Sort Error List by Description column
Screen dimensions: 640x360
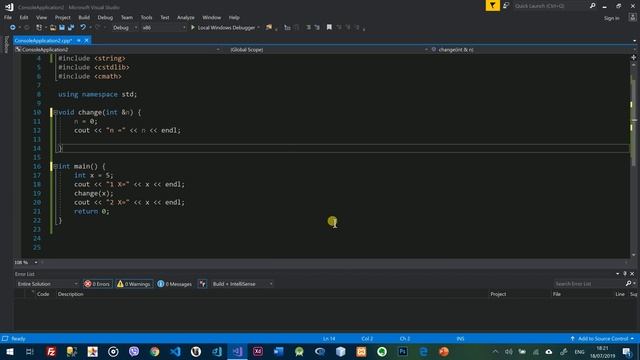pos(71,294)
